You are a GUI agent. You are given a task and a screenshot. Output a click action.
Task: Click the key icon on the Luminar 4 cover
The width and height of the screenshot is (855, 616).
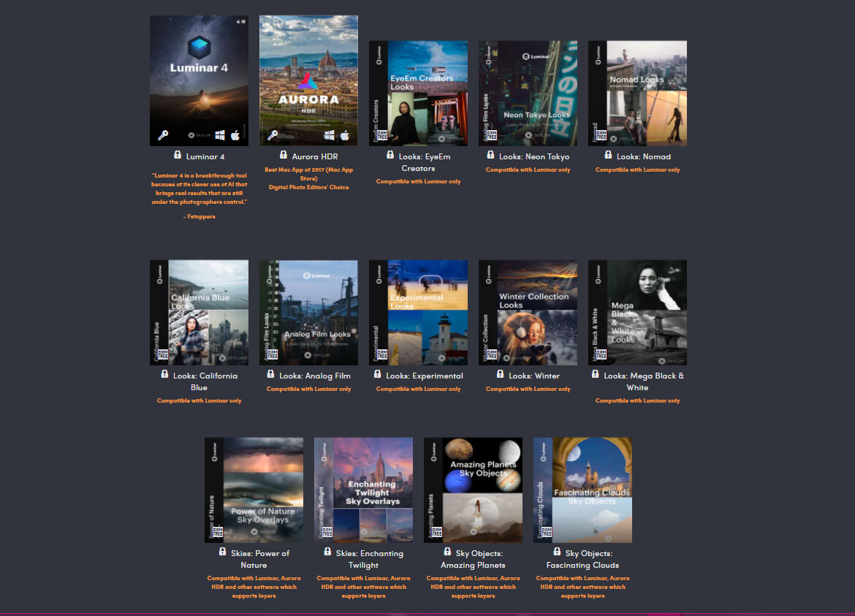(163, 135)
